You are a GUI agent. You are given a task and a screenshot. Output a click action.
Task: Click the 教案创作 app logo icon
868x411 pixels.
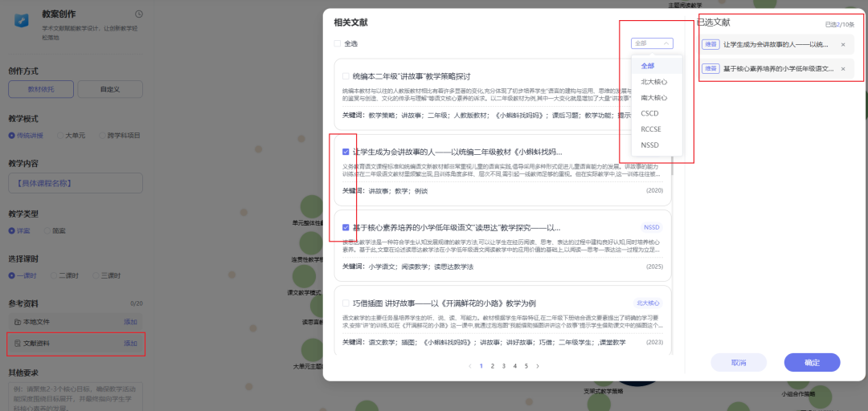(x=23, y=20)
